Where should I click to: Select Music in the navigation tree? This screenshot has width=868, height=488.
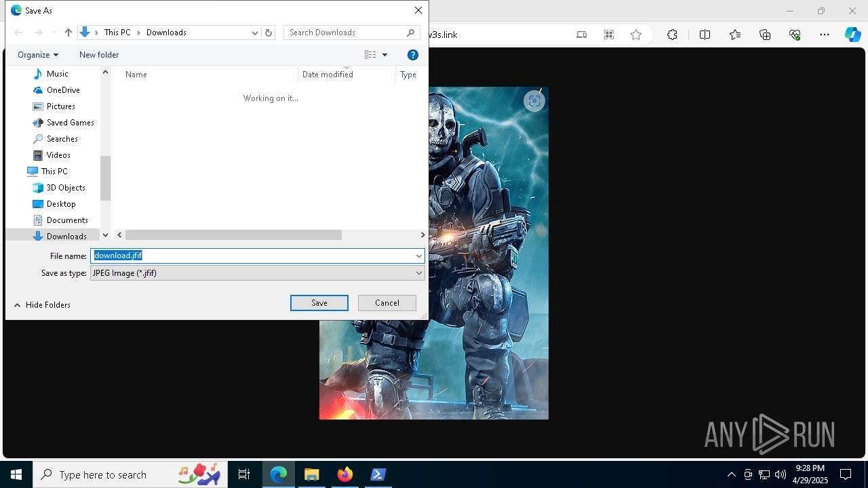coord(57,74)
